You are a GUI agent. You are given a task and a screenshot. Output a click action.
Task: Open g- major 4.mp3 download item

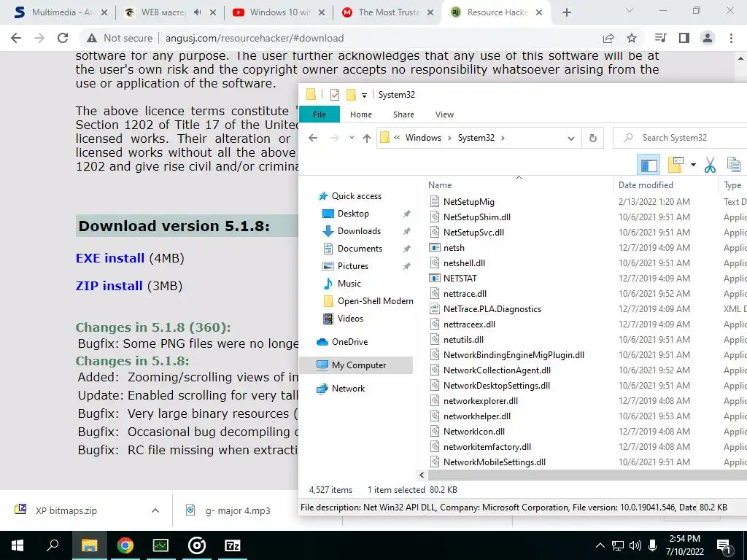237,510
